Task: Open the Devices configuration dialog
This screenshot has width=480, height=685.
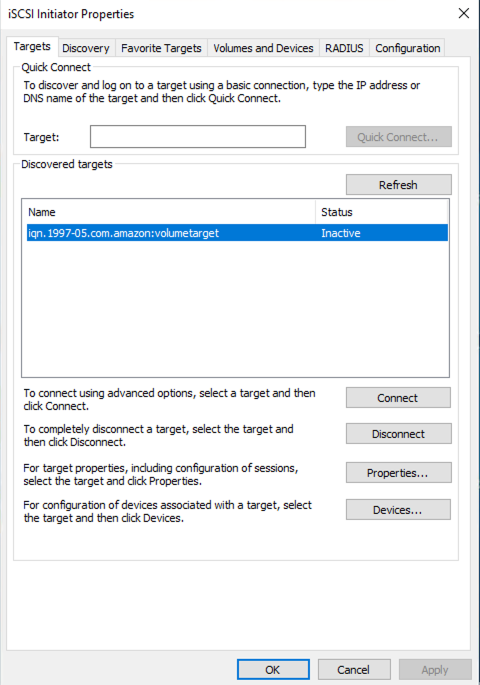Action: (398, 510)
